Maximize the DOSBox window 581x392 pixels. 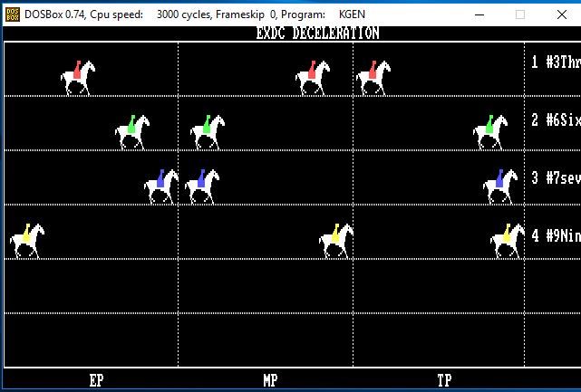520,14
